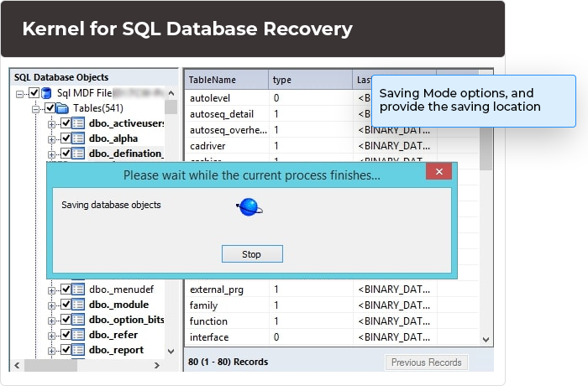Click the dbo._report table icon
Image resolution: width=588 pixels, height=386 pixels.
point(78,350)
